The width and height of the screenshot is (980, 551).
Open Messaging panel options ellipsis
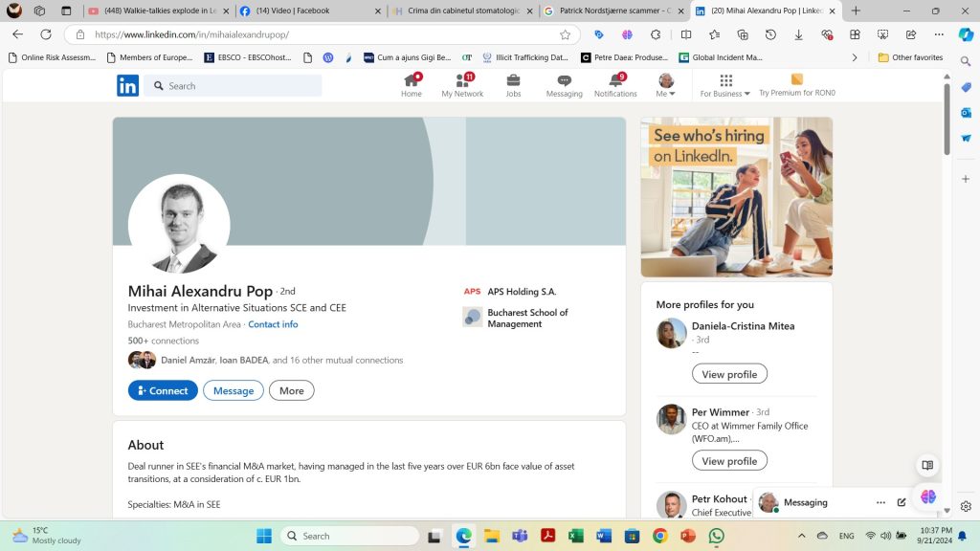[880, 502]
